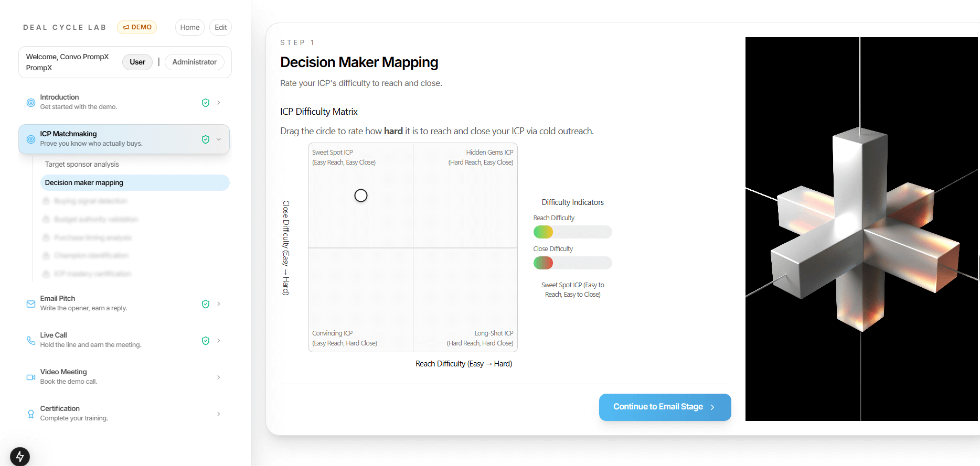Screen dimensions: 980x466
Task: Click the Edit button
Action: [221, 27]
